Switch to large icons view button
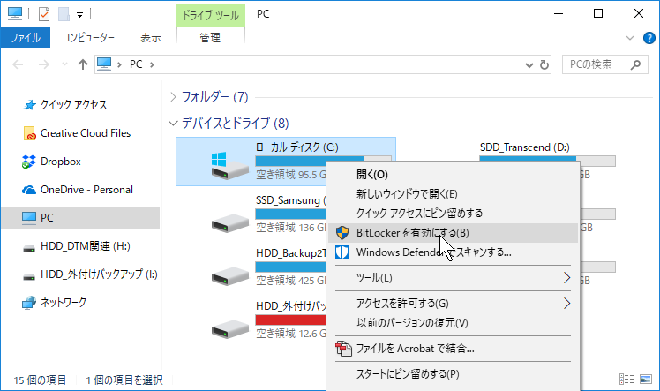 [x=646, y=379]
